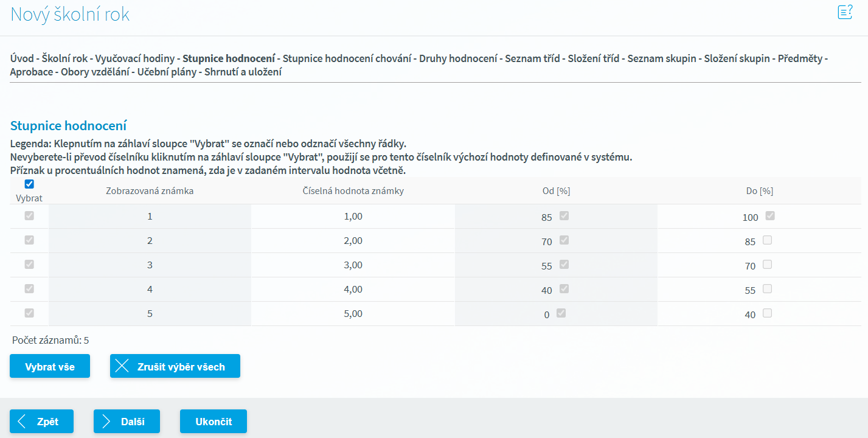Screen dimensions: 868x438
Task: Toggle the Do [%] checkbox for value 85
Action: click(767, 240)
